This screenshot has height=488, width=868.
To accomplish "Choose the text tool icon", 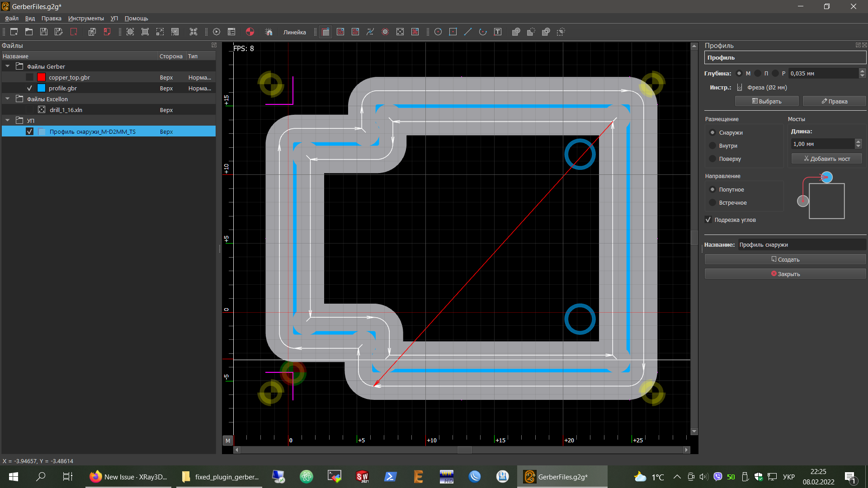I will point(498,32).
